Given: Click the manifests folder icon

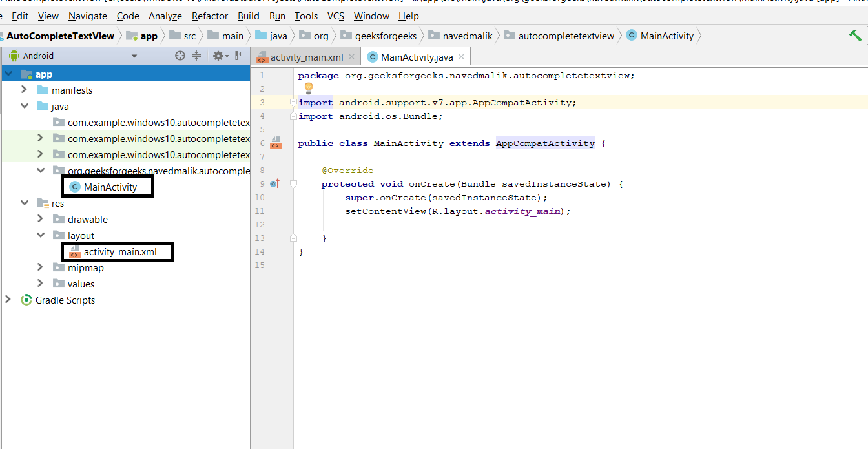Looking at the screenshot, I should tap(43, 90).
